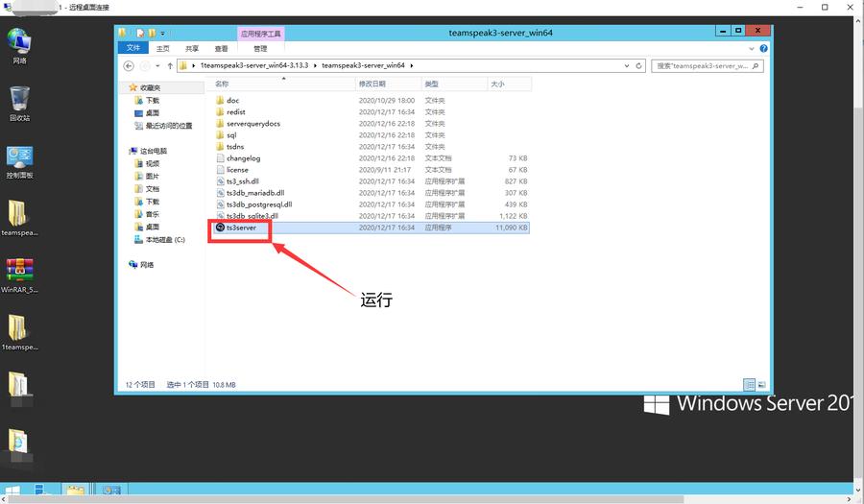The image size is (864, 504).
Task: Switch to the Share ribbon tab
Action: [x=192, y=48]
